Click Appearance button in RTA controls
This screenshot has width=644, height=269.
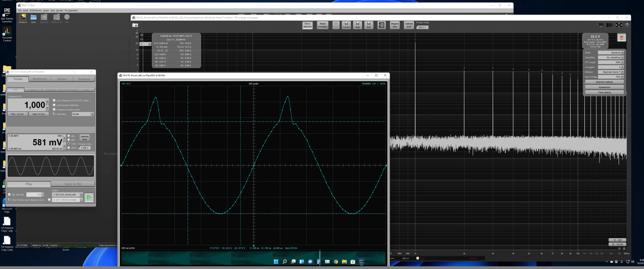click(x=604, y=87)
